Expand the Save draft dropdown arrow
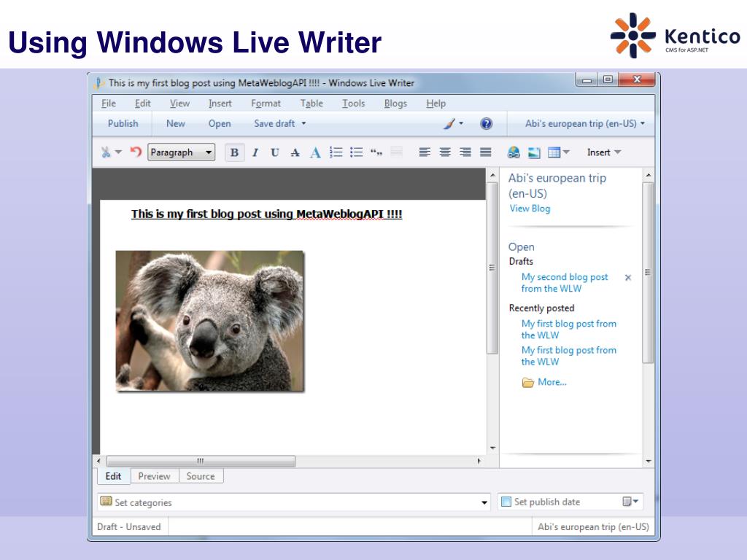The height and width of the screenshot is (560, 747). coord(303,124)
